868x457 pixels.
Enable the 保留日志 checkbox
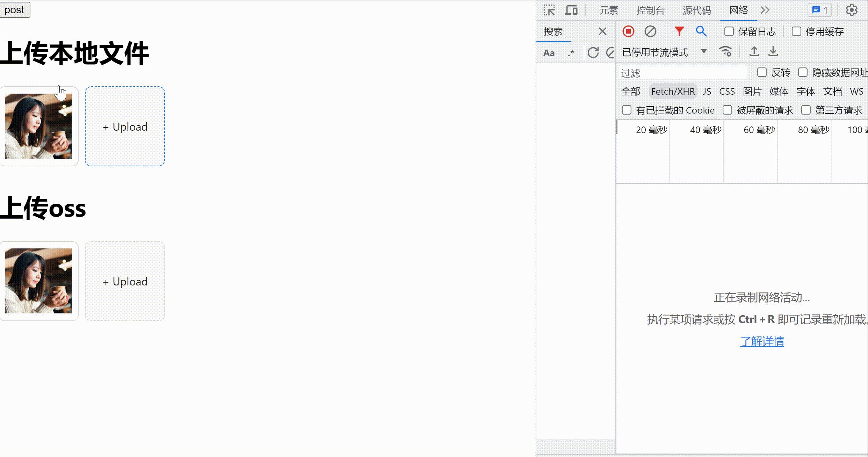729,31
